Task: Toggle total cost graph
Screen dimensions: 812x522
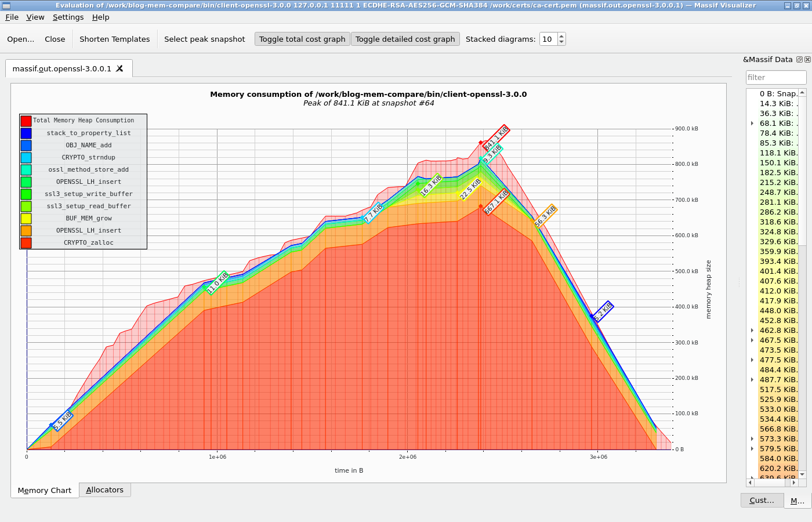Action: [x=302, y=39]
